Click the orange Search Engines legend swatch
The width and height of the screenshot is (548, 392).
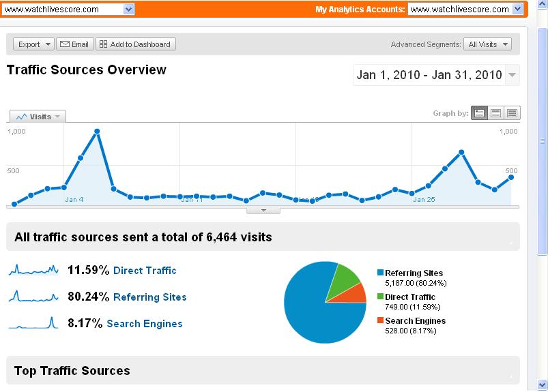380,320
